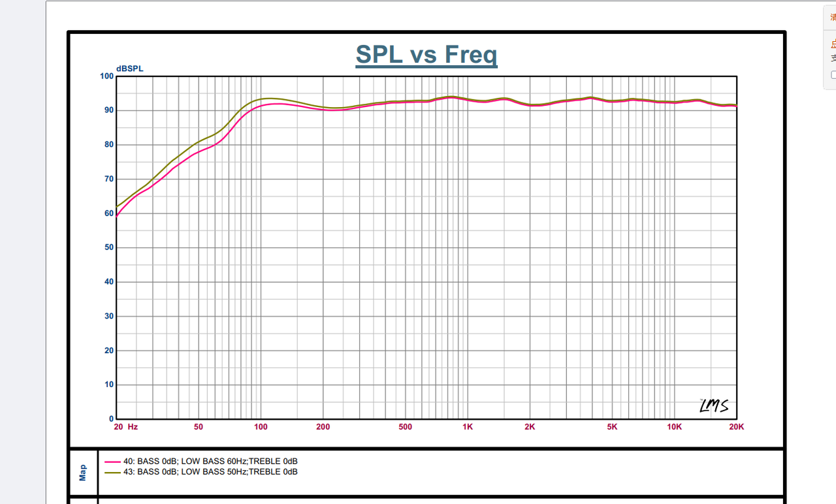The height and width of the screenshot is (504, 836).
Task: Click the 0 value on the dBSPL axis
Action: click(111, 419)
